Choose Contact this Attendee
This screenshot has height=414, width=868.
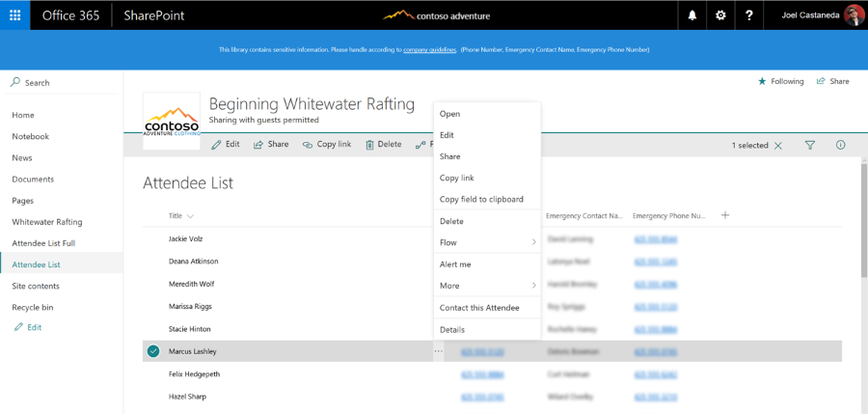pyautogui.click(x=487, y=308)
